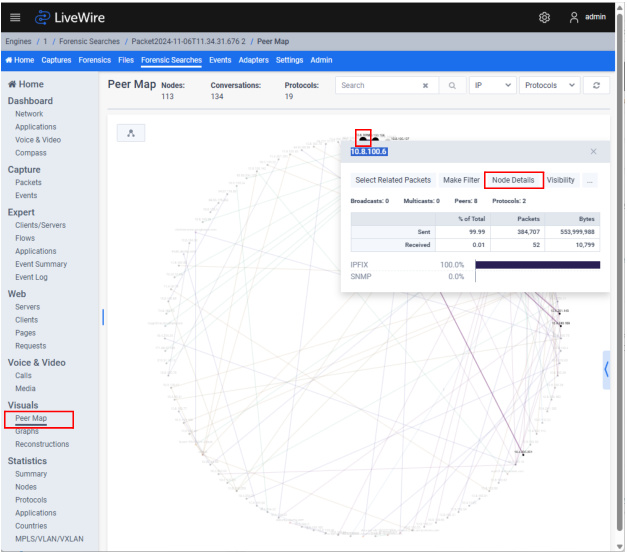Open MPLS/VLAN/VXLAN in sidebar
This screenshot has width=627, height=553.
(x=49, y=539)
